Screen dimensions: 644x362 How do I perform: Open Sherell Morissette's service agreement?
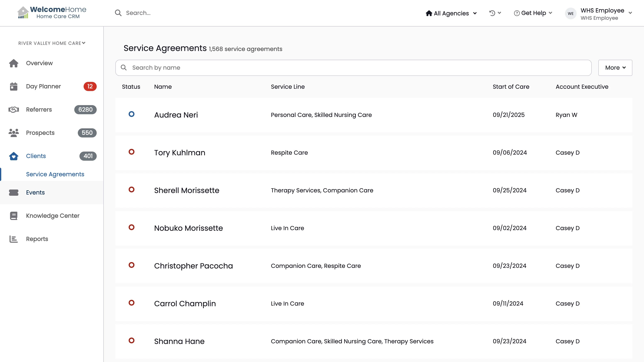pyautogui.click(x=187, y=190)
